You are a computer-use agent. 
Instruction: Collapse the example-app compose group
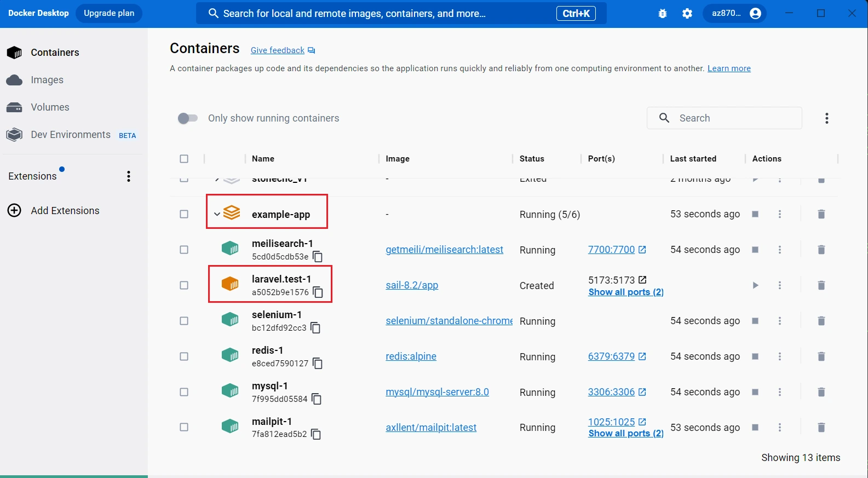pyautogui.click(x=217, y=214)
